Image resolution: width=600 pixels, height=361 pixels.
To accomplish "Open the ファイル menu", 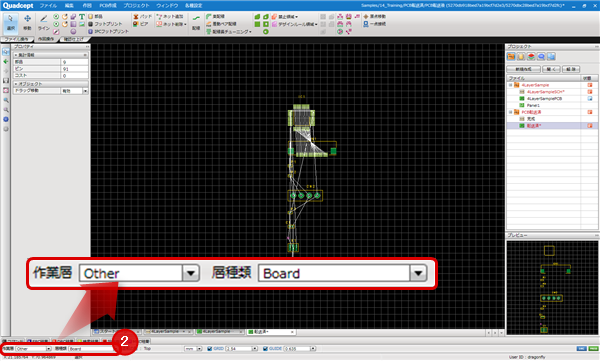I will click(48, 6).
